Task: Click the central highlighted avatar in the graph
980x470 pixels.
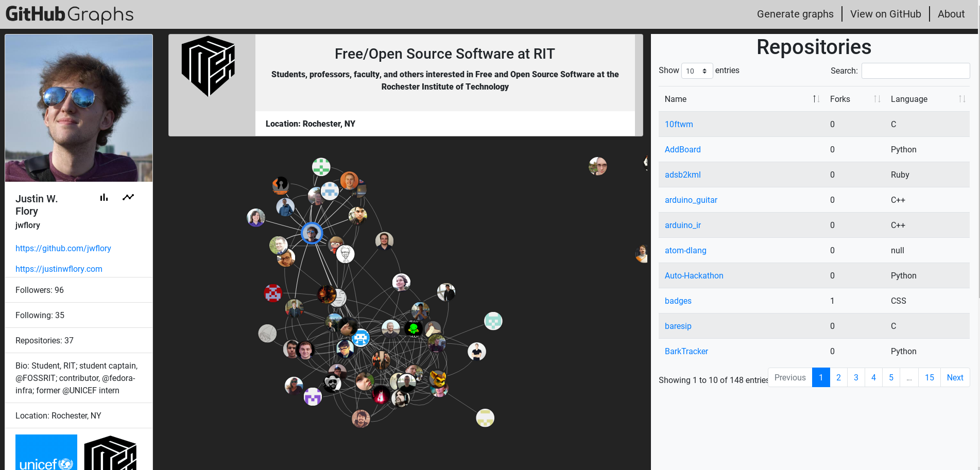Action: click(x=312, y=233)
